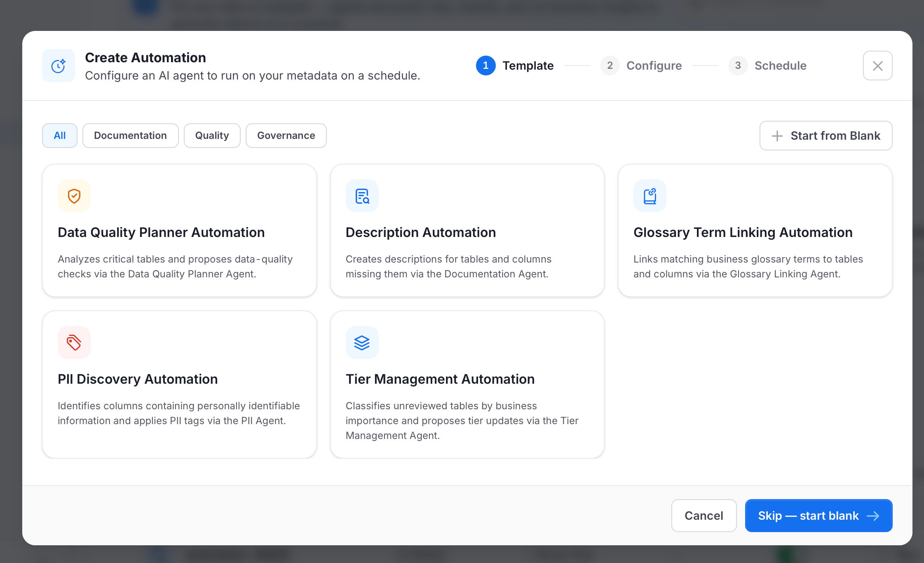Click the PII Discovery tag icon
Screen dimensions: 924x563
(x=74, y=342)
